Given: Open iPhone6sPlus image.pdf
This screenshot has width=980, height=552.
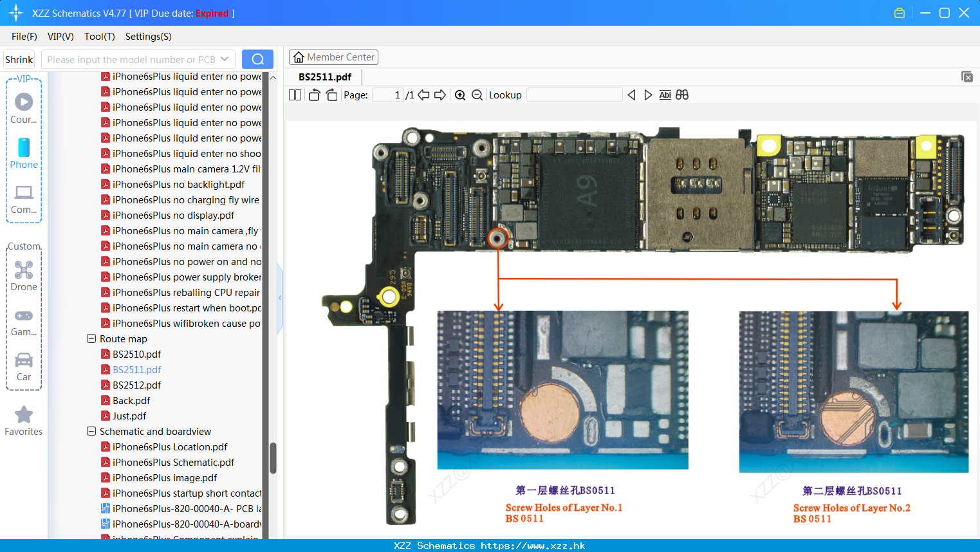Looking at the screenshot, I should (x=165, y=478).
